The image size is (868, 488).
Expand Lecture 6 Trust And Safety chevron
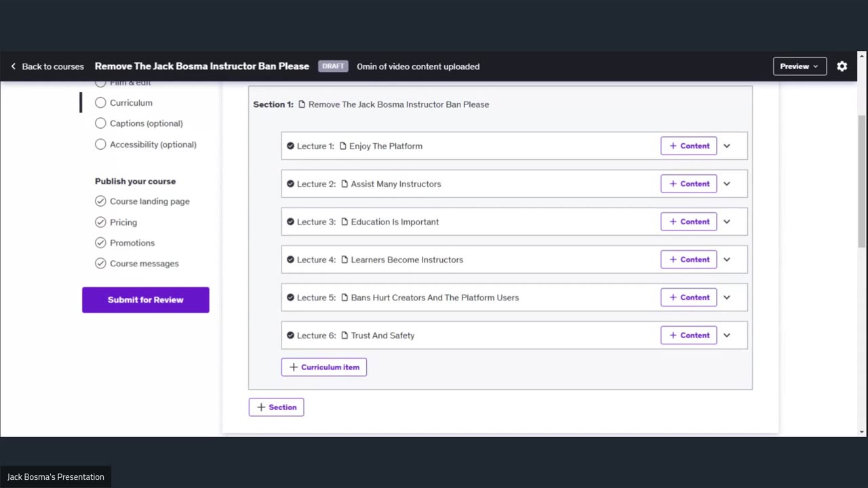click(726, 335)
